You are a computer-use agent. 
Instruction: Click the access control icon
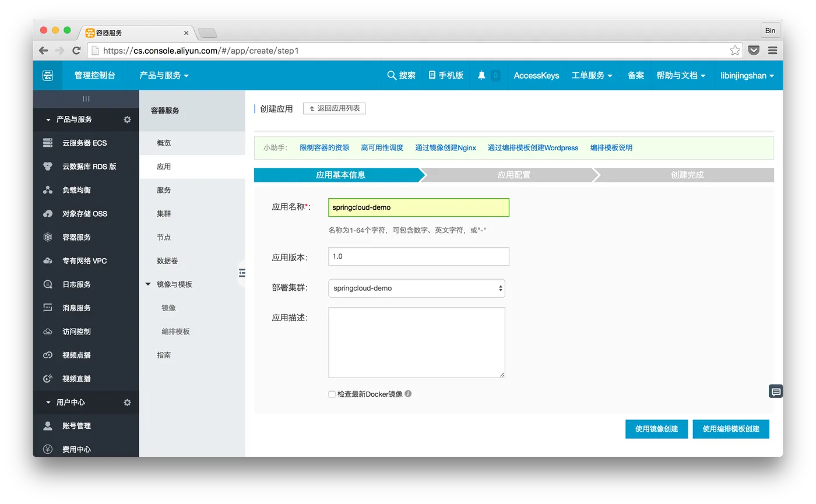(x=48, y=332)
